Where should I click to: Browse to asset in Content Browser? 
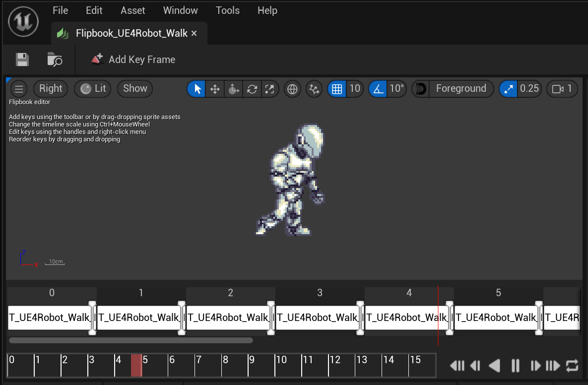tap(54, 60)
